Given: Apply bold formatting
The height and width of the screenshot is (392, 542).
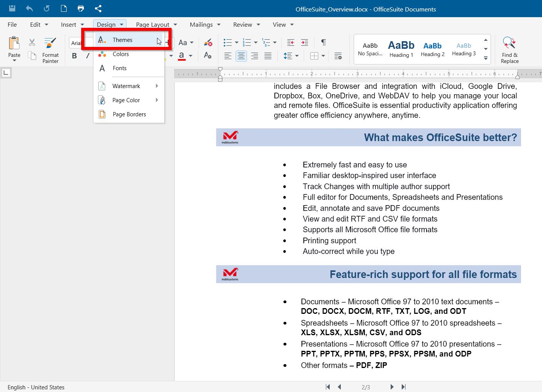Looking at the screenshot, I should click(74, 56).
